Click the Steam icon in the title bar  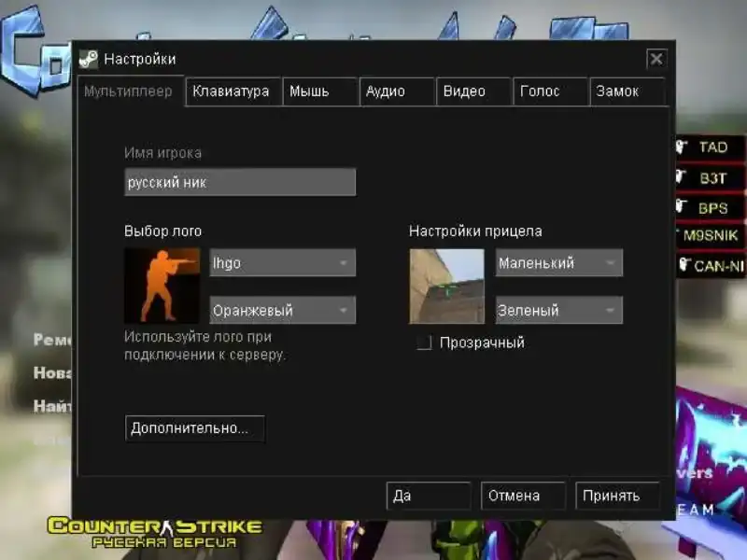coord(89,59)
